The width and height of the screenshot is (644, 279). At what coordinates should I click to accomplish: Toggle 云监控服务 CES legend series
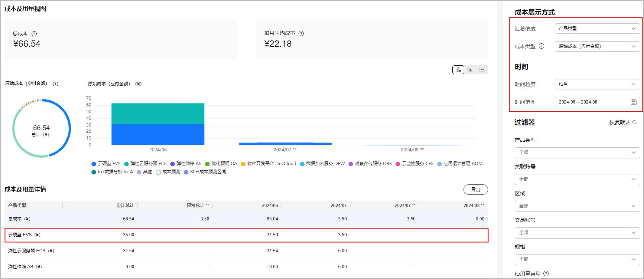[414, 164]
